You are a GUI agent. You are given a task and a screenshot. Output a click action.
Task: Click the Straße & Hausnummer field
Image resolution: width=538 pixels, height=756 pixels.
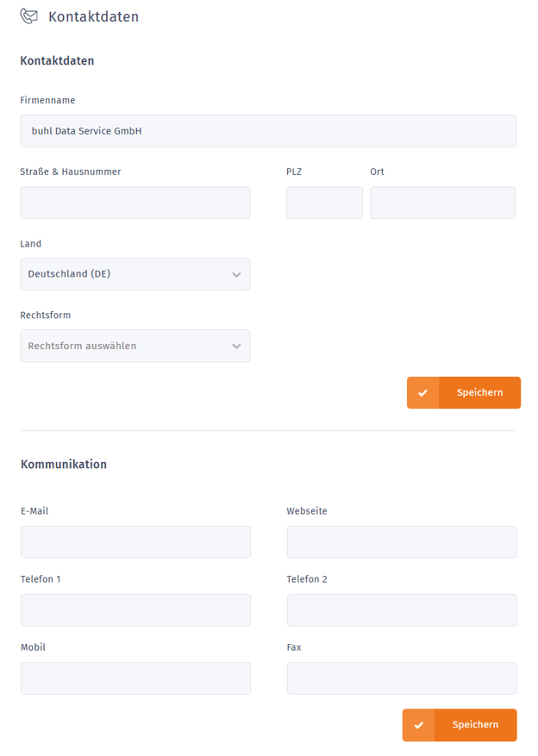pos(134,203)
